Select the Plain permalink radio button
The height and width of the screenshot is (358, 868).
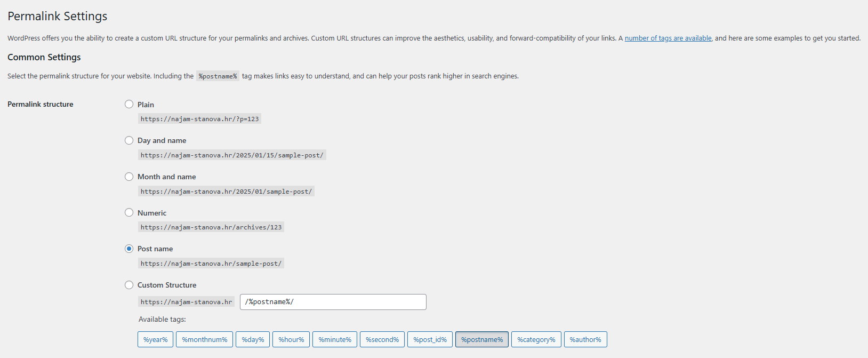129,105
